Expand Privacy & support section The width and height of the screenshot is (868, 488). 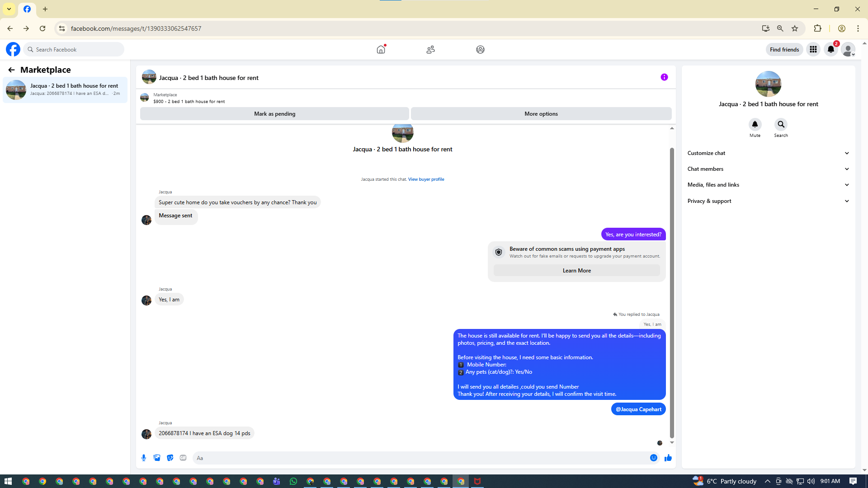point(768,201)
